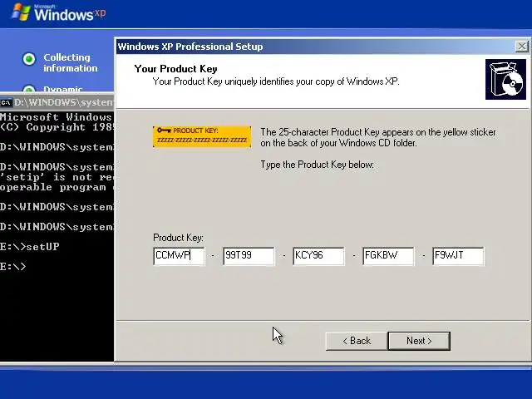The image size is (532, 399).
Task: Select the Dynamic step indicator
Action: pos(29,89)
